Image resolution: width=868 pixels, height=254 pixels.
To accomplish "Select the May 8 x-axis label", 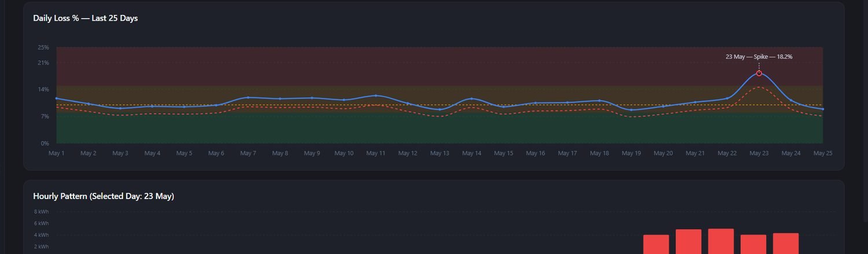I will click(x=280, y=153).
